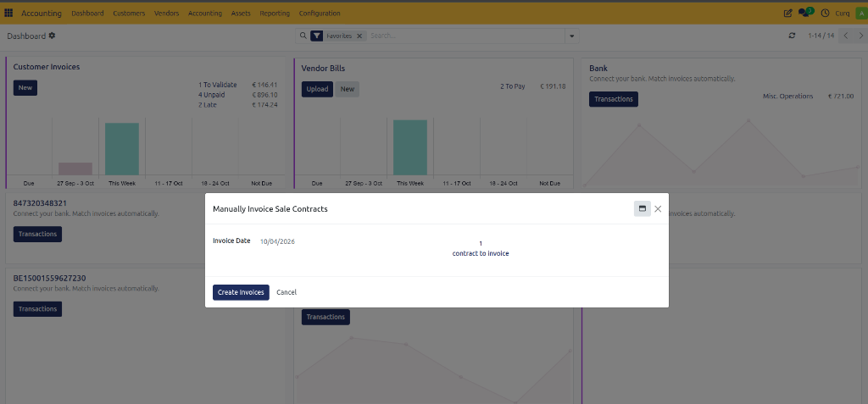Cancel the invoice dialog
The image size is (868, 404).
(x=287, y=292)
